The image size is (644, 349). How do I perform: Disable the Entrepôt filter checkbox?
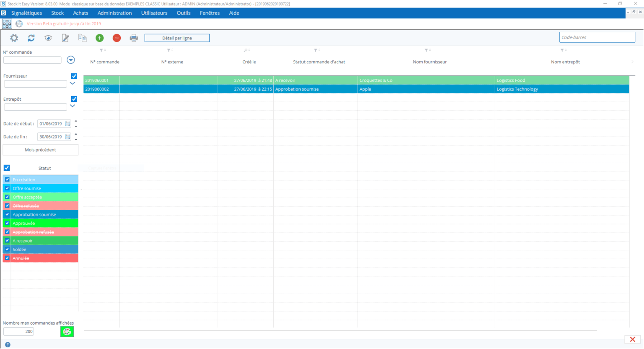74,99
